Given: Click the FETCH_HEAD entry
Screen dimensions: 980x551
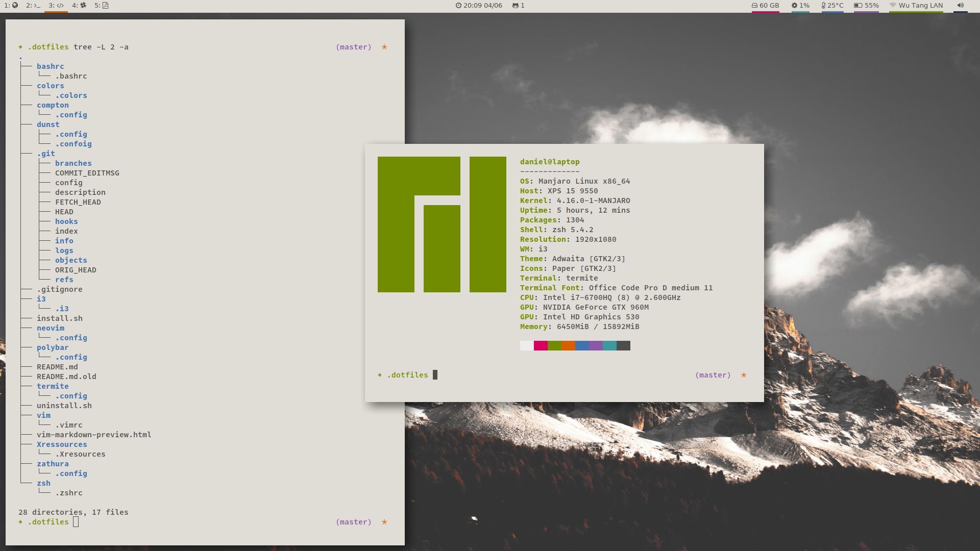Looking at the screenshot, I should click(x=78, y=202).
